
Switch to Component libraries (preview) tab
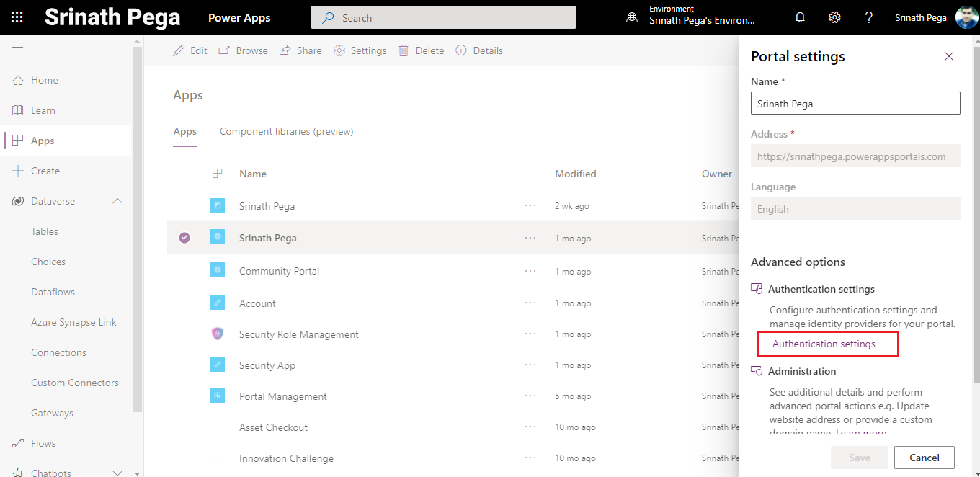(x=286, y=131)
